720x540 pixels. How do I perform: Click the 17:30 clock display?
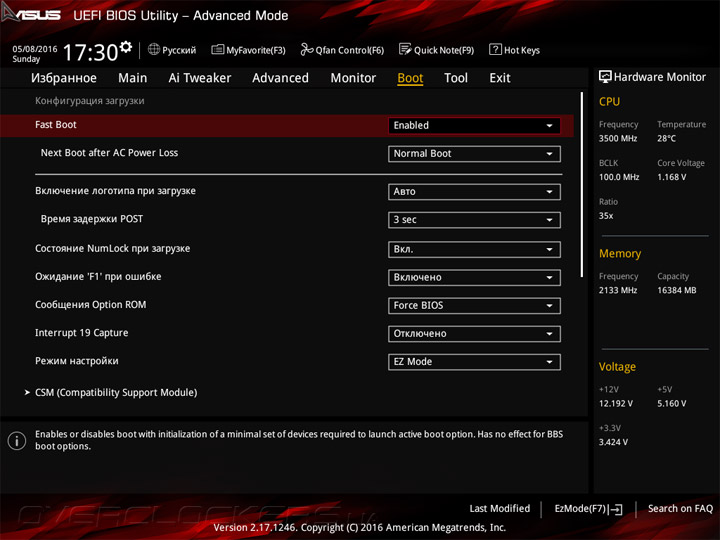pos(91,52)
